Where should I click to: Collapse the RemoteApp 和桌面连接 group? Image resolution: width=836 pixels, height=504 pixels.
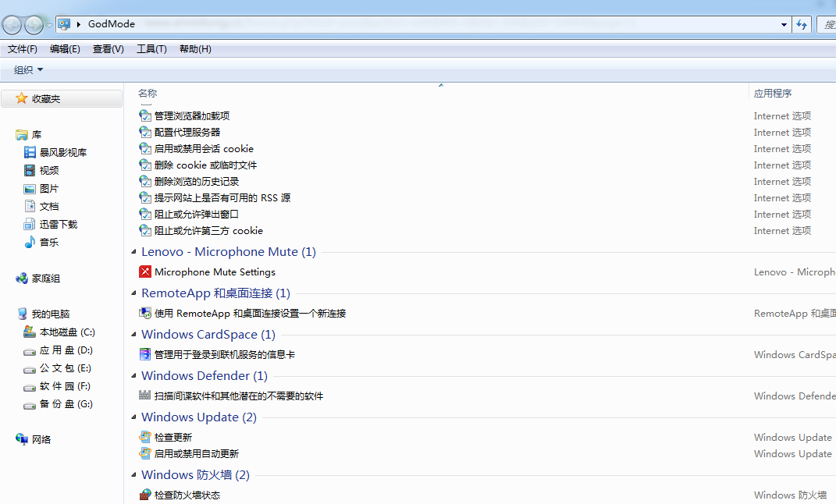(133, 293)
